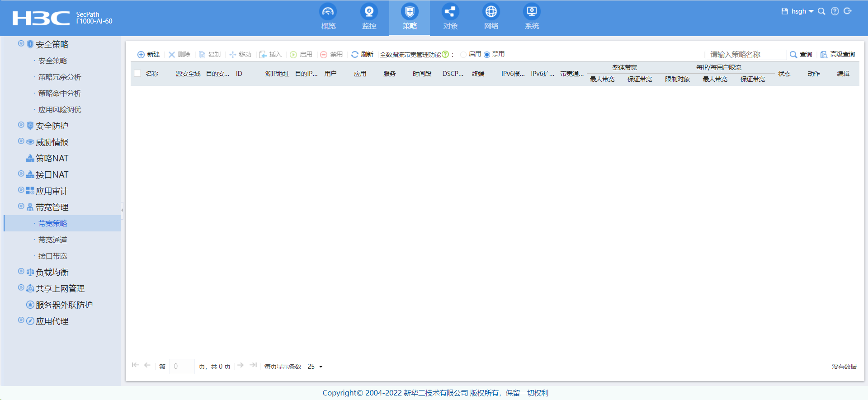
Task: Go to the previous page arrow
Action: 147,365
